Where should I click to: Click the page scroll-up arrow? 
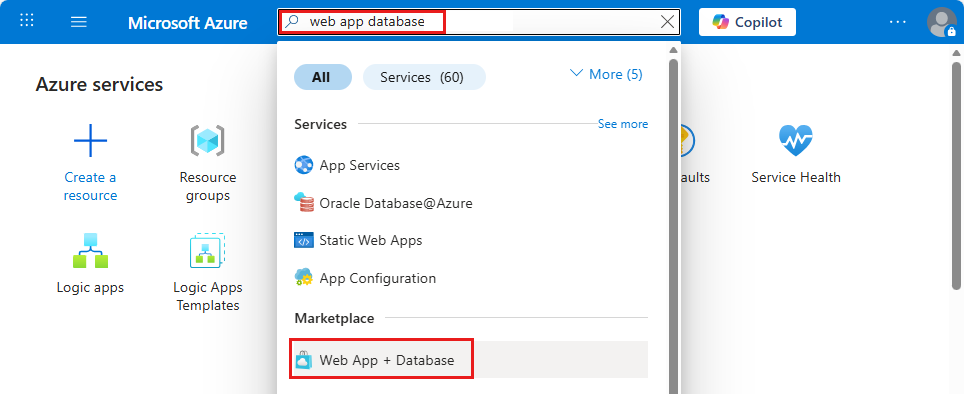pyautogui.click(x=957, y=52)
